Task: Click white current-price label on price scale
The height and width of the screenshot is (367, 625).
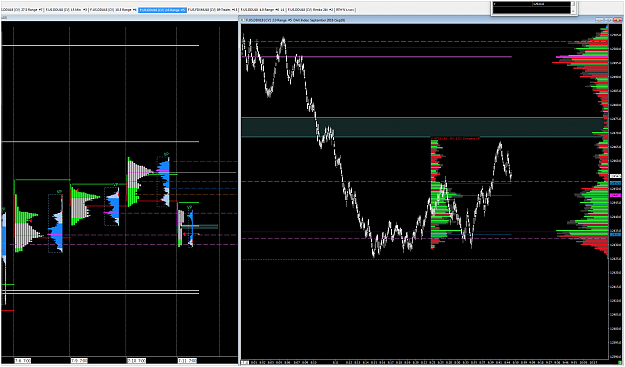Action: 616,176
